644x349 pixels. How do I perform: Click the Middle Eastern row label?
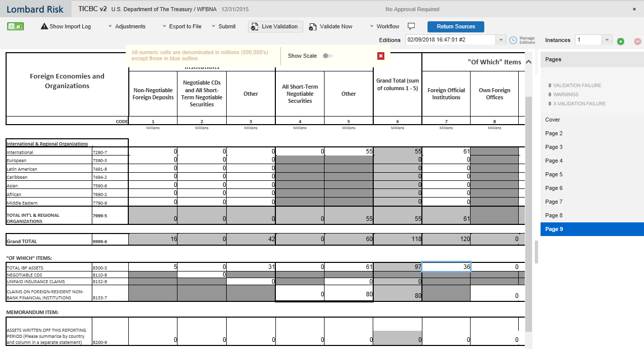click(x=21, y=203)
